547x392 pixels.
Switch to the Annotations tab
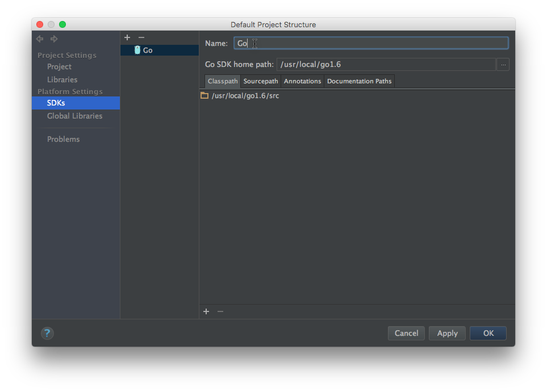(x=302, y=81)
